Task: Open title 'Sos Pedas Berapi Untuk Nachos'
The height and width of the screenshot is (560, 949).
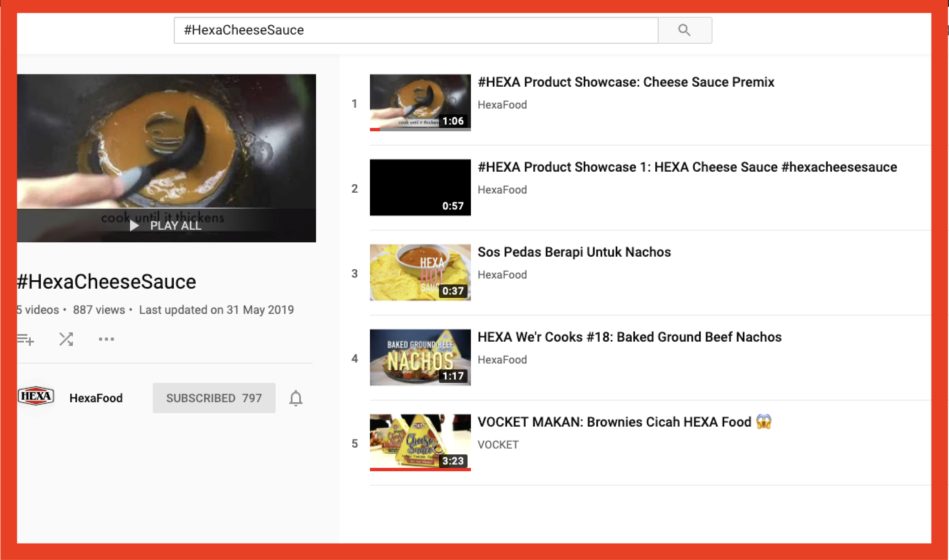Action: 574,252
